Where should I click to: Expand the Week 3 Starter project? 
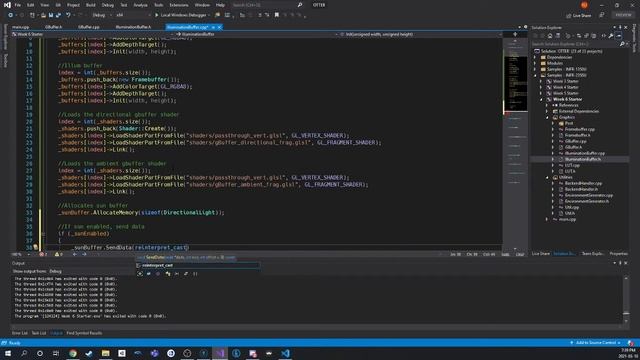(x=541, y=81)
